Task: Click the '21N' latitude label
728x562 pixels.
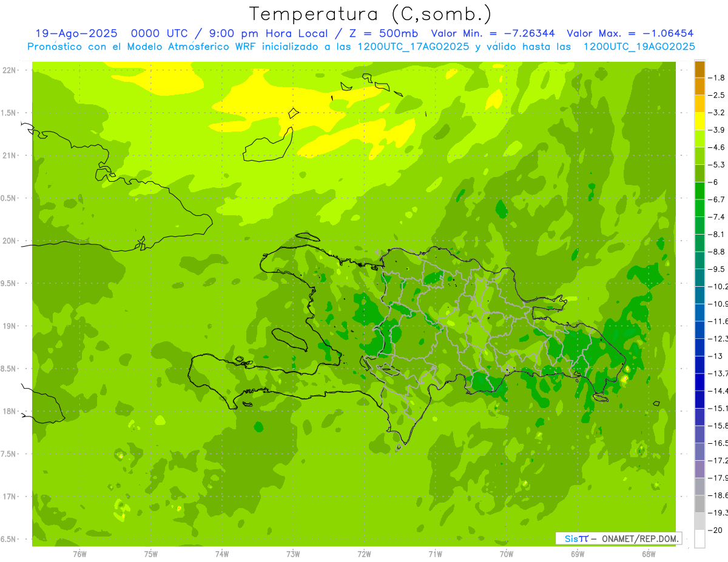Action: point(9,156)
